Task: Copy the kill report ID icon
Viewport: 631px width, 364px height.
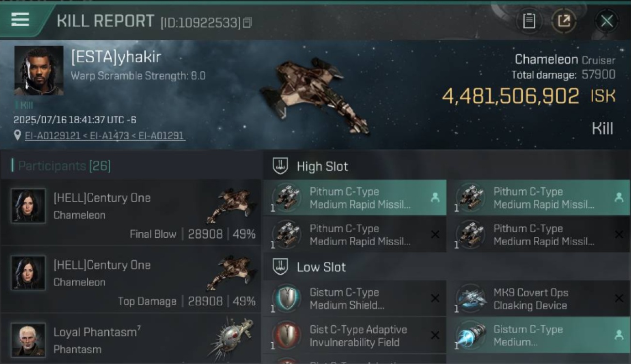Action: pyautogui.click(x=248, y=22)
